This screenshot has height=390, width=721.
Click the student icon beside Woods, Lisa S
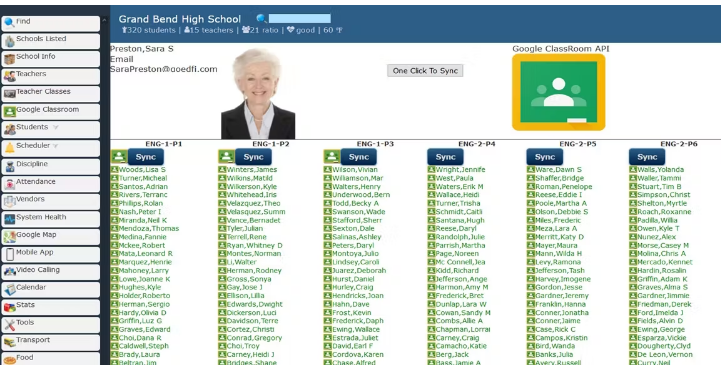pyautogui.click(x=114, y=170)
